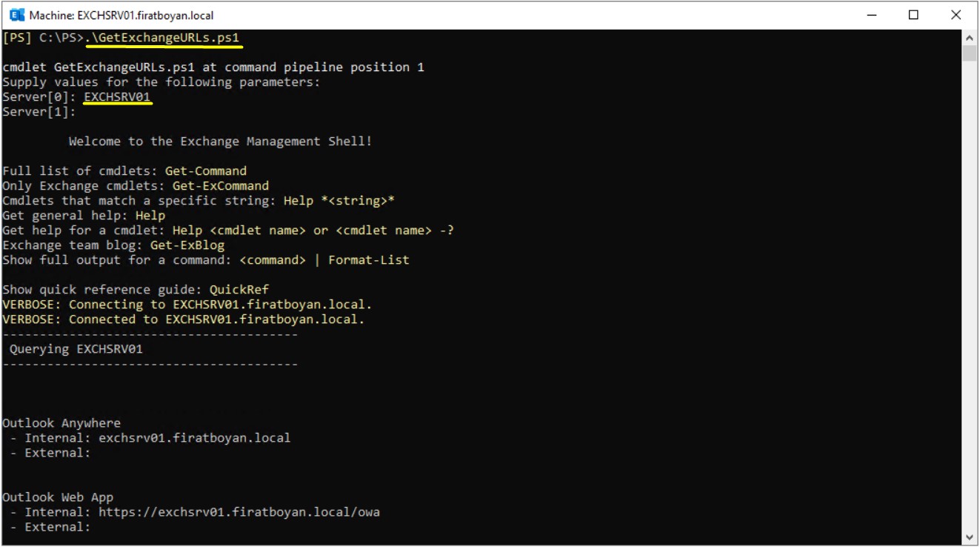
Task: Click the 'https://exchsrv01.firatboyan.local/owa' URL
Action: 239,512
